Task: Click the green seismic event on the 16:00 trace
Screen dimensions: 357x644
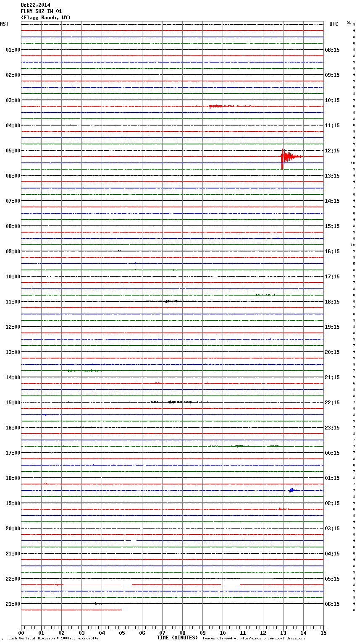Action: (x=244, y=446)
